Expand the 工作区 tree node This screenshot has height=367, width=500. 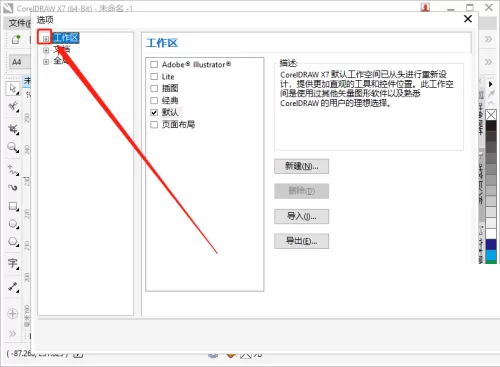pos(46,39)
